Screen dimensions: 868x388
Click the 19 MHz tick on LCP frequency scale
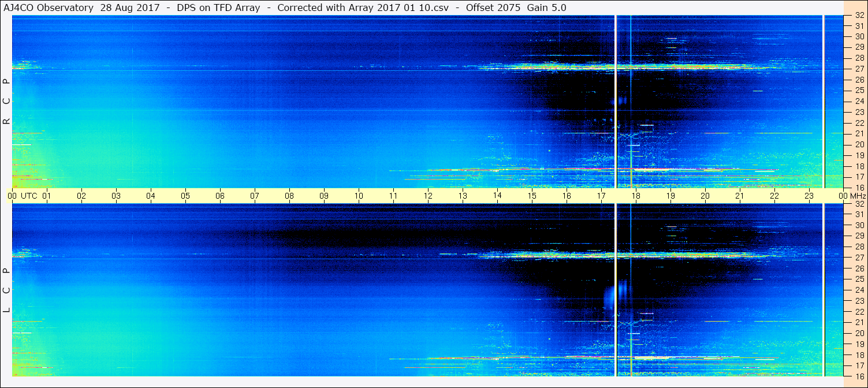tap(859, 344)
